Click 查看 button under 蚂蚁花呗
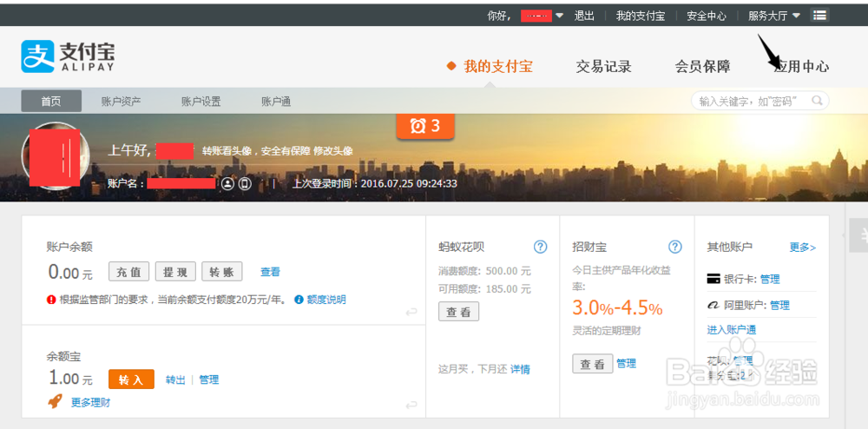Image resolution: width=868 pixels, height=429 pixels. coord(459,312)
